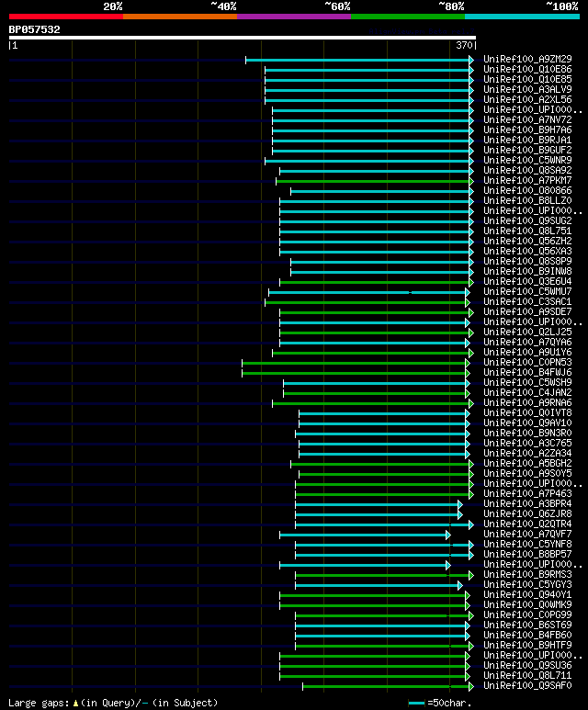Select label UniRef100_Q9SAF0

(527, 686)
